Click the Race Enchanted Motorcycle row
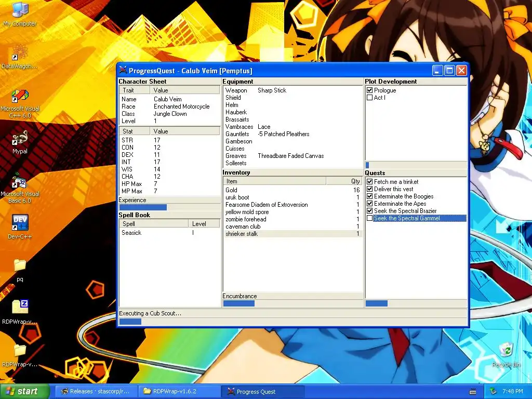The image size is (532, 399). coord(170,107)
